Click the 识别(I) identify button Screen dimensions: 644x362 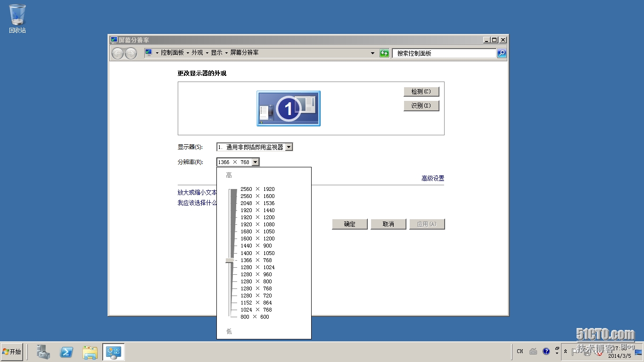(x=421, y=106)
